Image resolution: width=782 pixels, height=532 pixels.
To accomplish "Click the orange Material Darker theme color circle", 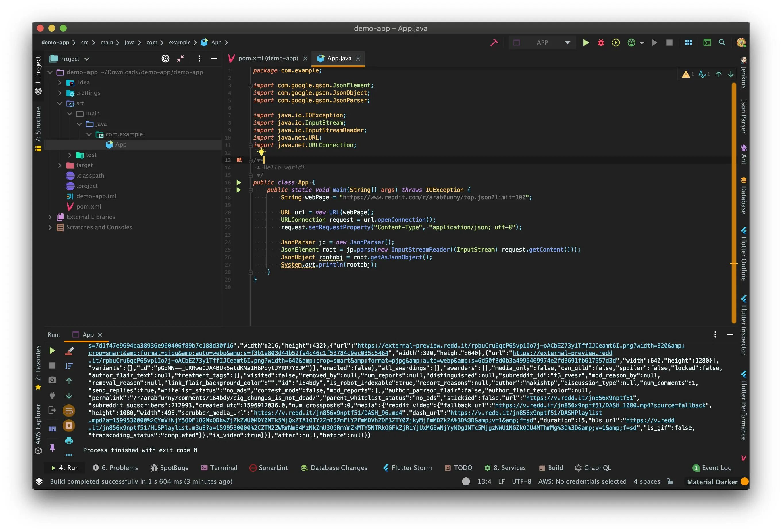I will click(745, 481).
